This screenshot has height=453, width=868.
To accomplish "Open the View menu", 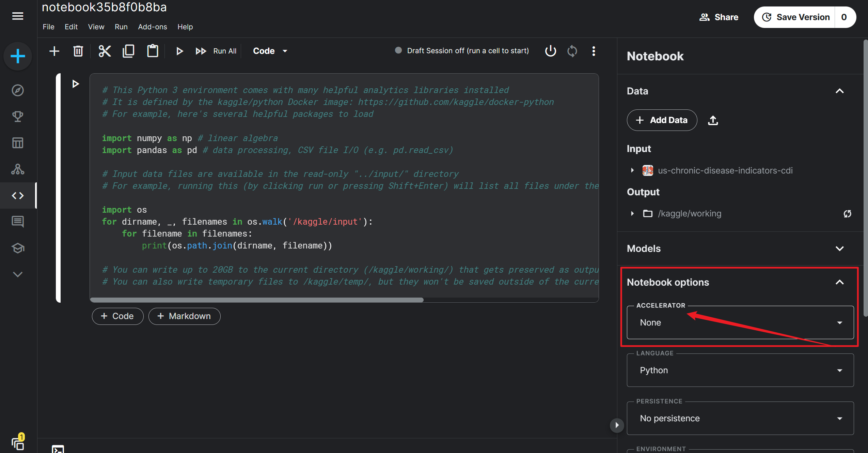I will (x=96, y=27).
